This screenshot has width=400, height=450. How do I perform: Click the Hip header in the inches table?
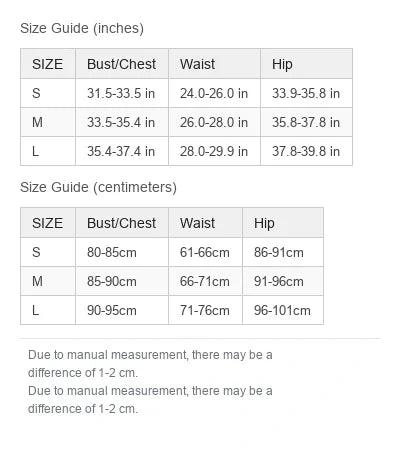coord(306,64)
